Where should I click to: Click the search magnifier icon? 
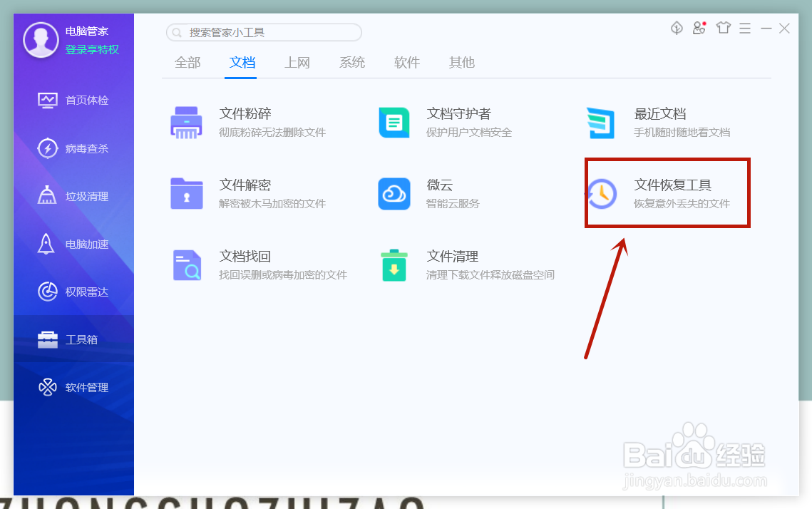click(x=177, y=33)
